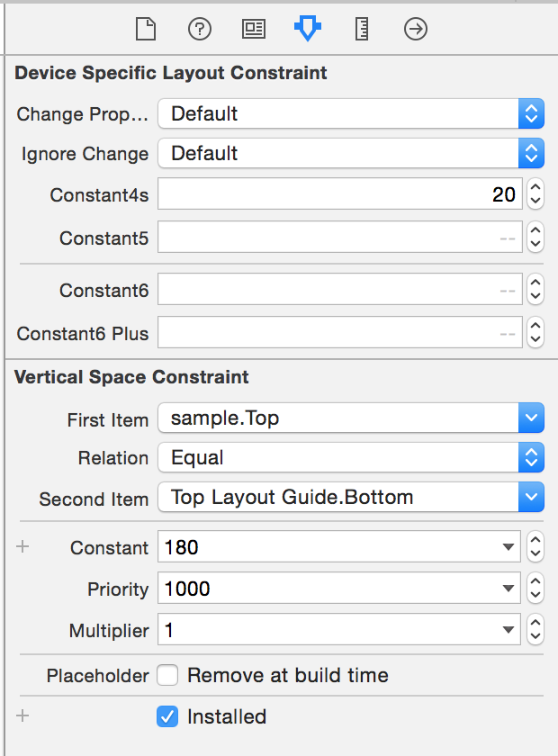Enable Remove at build time placeholder
Image resolution: width=558 pixels, height=756 pixels.
click(167, 675)
